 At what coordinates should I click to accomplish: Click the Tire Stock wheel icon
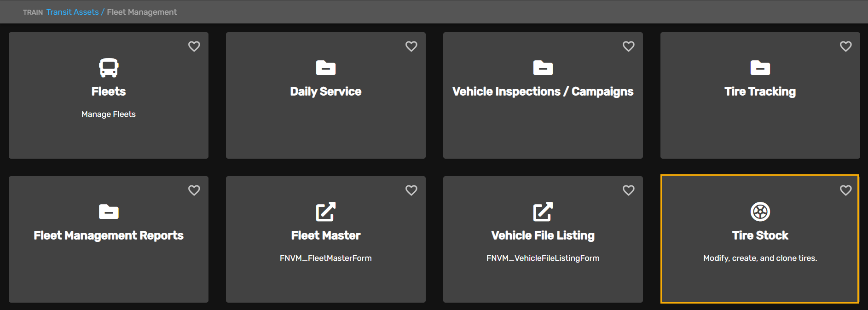(760, 212)
